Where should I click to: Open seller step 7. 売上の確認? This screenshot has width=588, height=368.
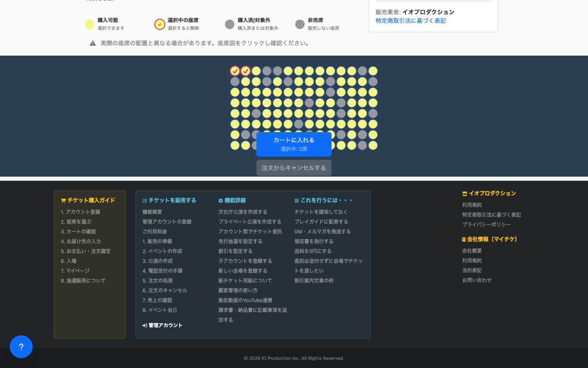(x=157, y=300)
